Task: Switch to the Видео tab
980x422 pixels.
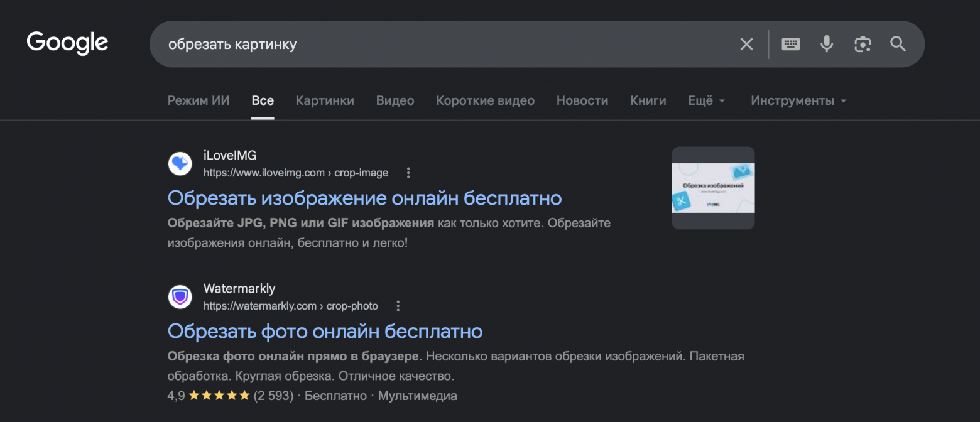Action: pyautogui.click(x=395, y=100)
